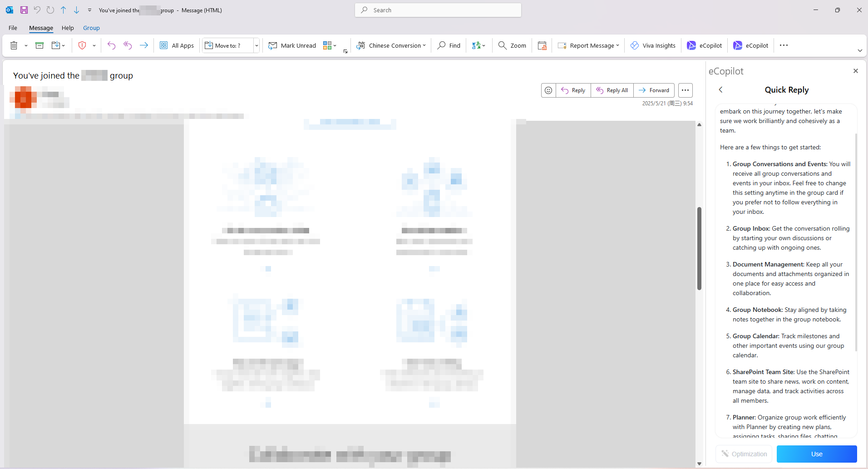The height and width of the screenshot is (469, 868).
Task: Launch the eCopilot add-in
Action: (704, 45)
